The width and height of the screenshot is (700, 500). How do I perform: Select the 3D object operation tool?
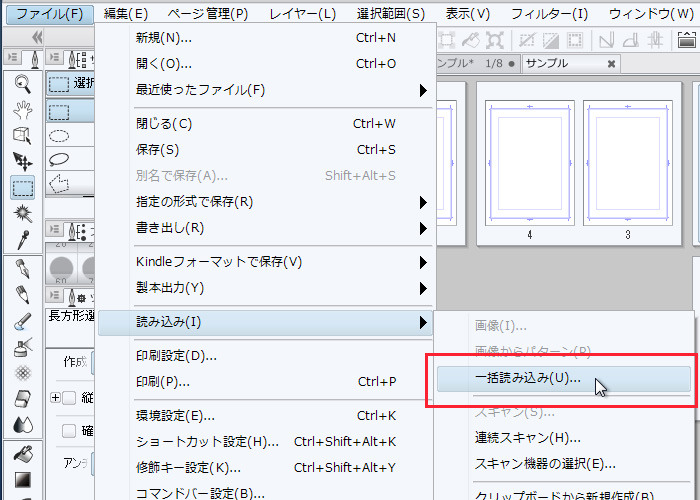[x=22, y=136]
